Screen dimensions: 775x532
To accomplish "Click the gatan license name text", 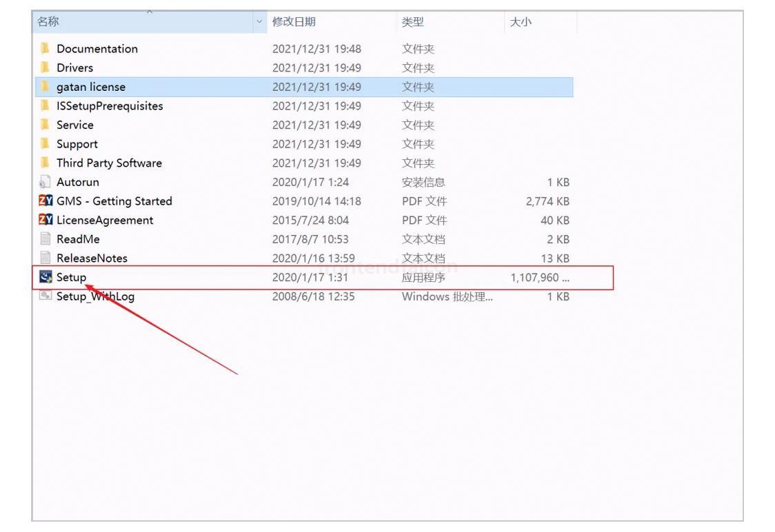I will [x=91, y=87].
